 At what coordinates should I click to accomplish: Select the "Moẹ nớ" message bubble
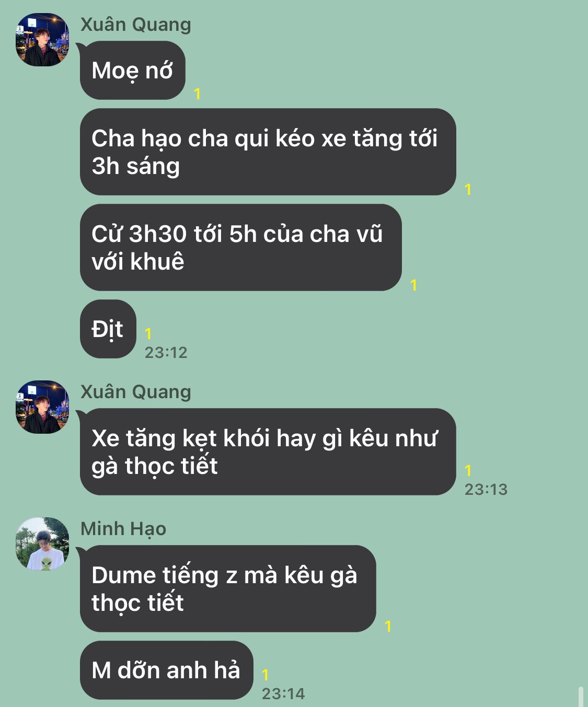pos(133,71)
